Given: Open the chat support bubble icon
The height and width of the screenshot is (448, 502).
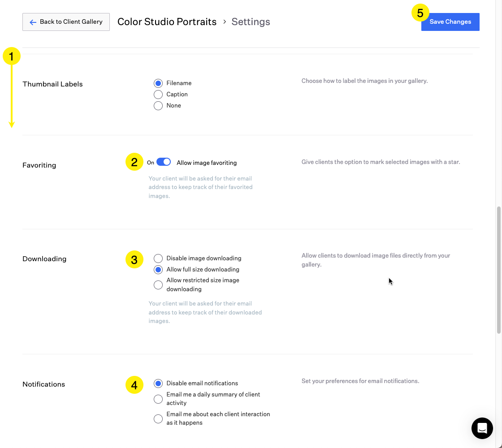Looking at the screenshot, I should 482,428.
